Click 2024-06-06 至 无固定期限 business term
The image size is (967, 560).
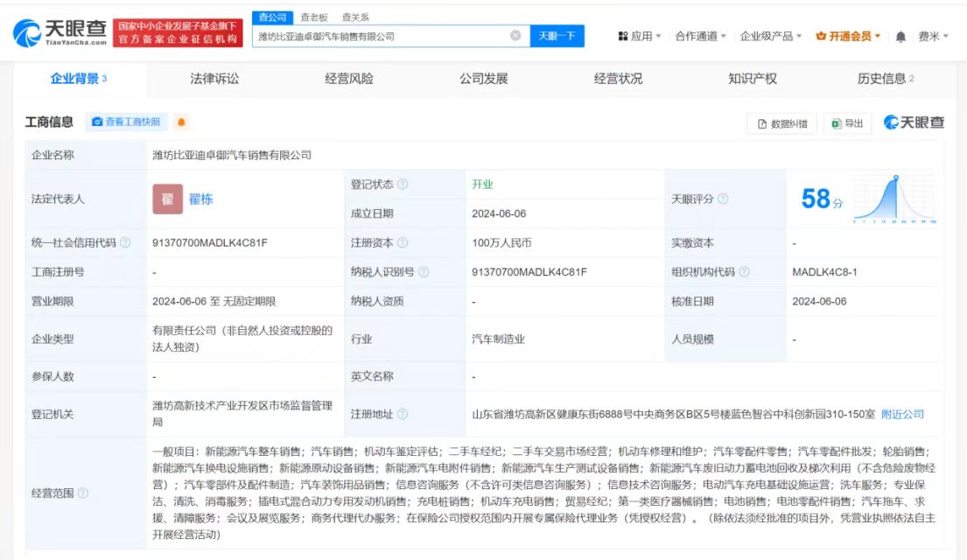(214, 301)
